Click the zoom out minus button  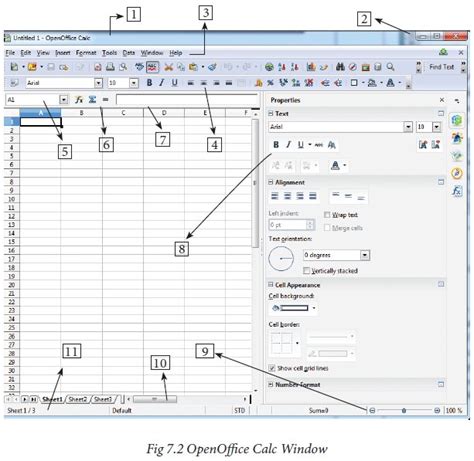click(x=372, y=411)
